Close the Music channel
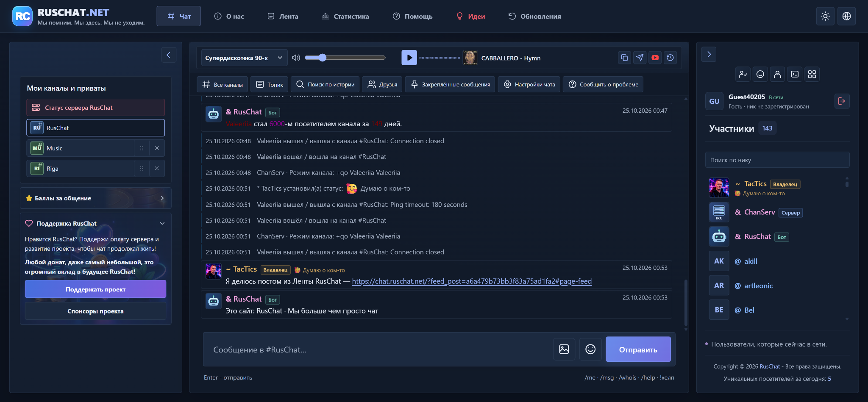 click(x=157, y=148)
